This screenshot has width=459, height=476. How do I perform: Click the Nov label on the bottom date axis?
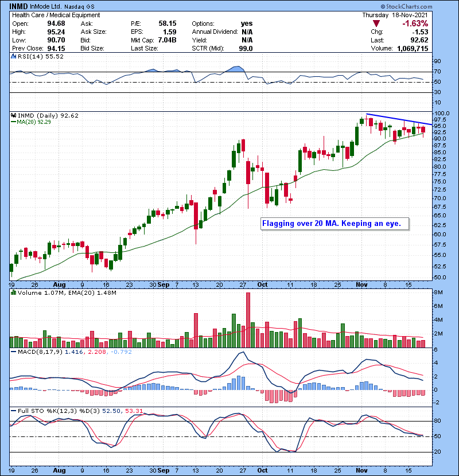(x=361, y=470)
